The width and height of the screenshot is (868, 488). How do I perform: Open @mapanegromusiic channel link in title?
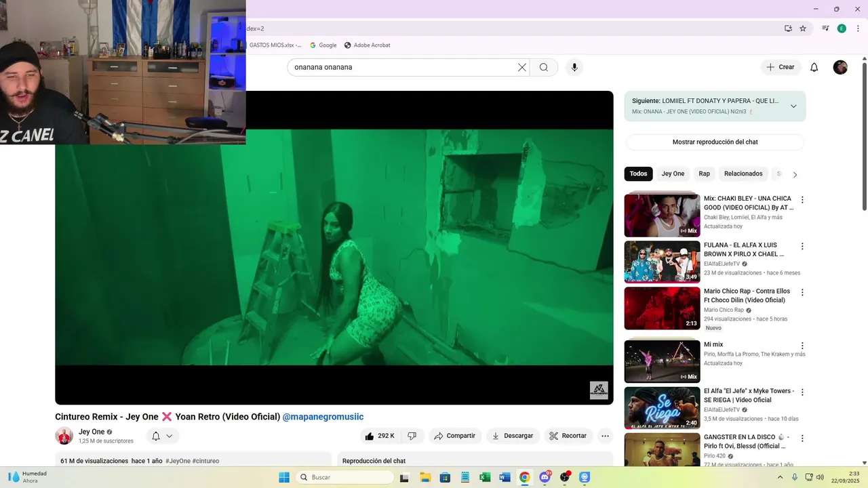click(323, 417)
